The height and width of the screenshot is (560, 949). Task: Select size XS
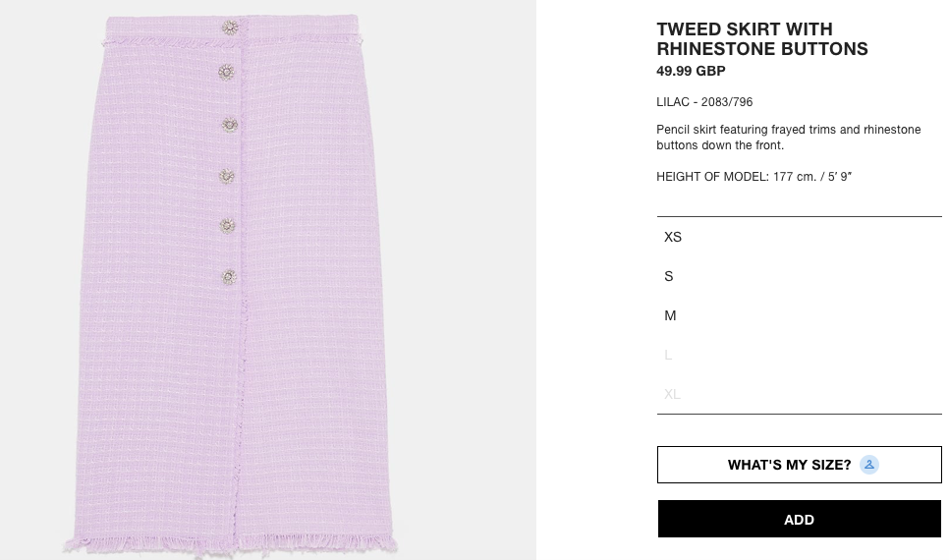pos(673,237)
